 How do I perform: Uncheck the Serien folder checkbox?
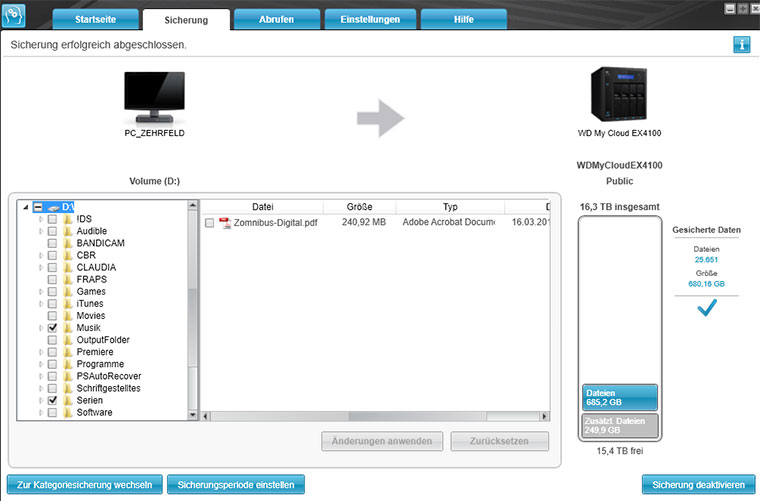(x=52, y=400)
